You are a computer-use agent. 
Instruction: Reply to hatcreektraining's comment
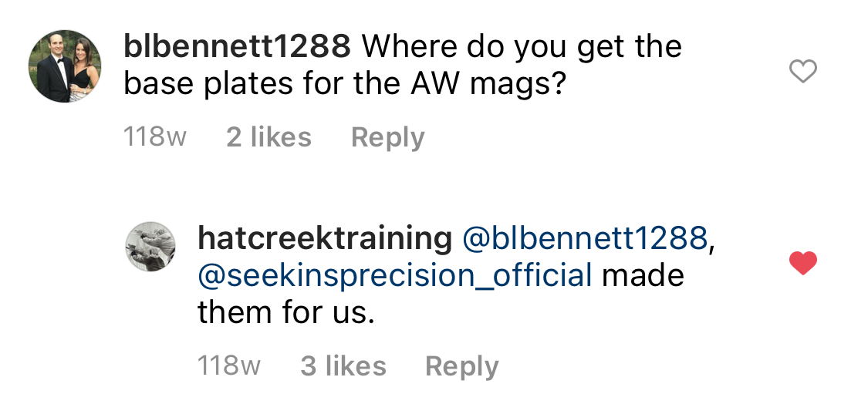pos(461,365)
